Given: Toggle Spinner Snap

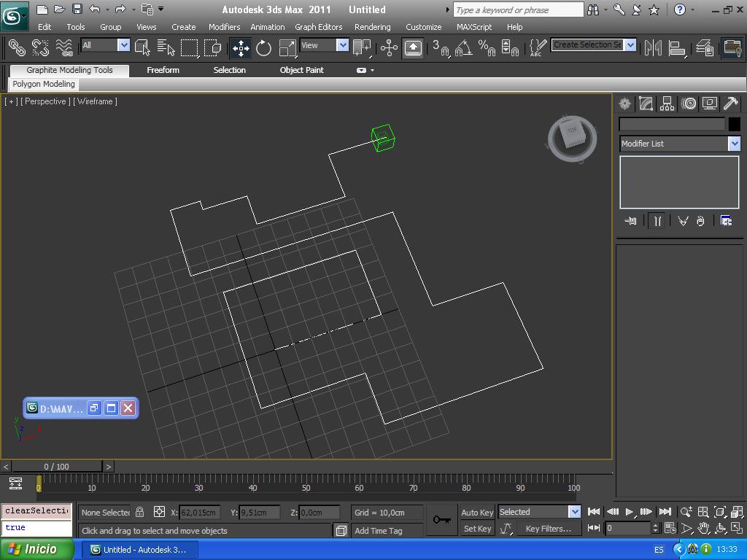Looking at the screenshot, I should coord(510,47).
